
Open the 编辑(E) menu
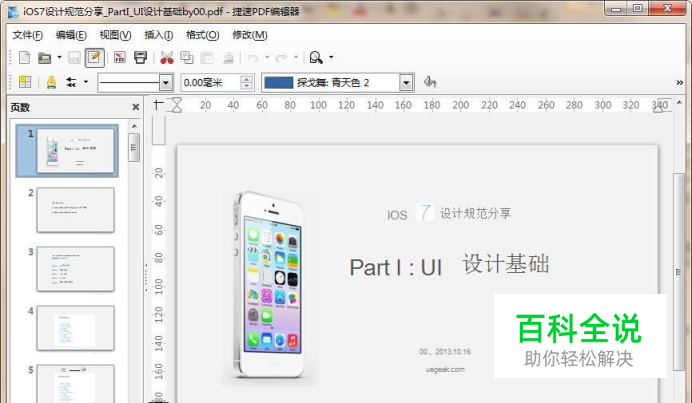coord(71,35)
